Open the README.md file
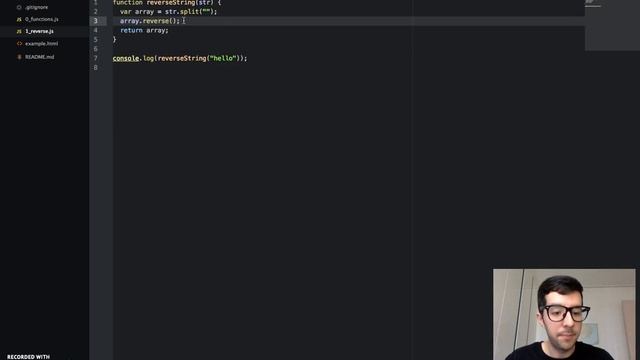Screen dimensions: 640x360 coord(40,57)
